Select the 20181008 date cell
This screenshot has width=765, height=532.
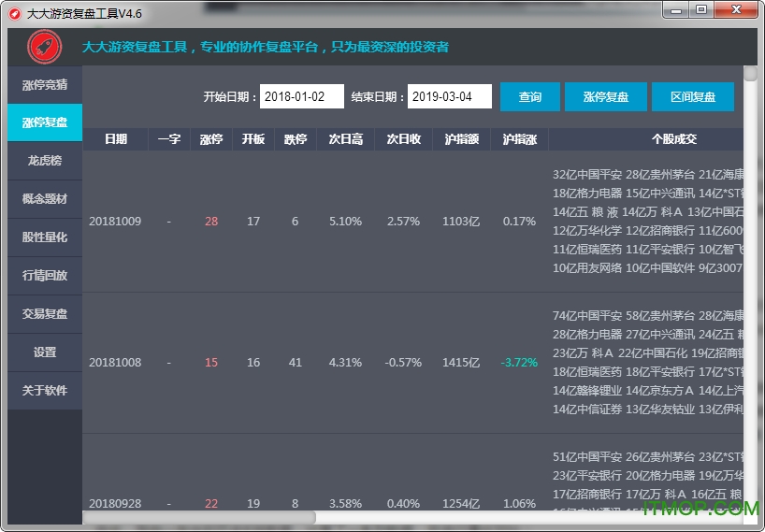[115, 363]
